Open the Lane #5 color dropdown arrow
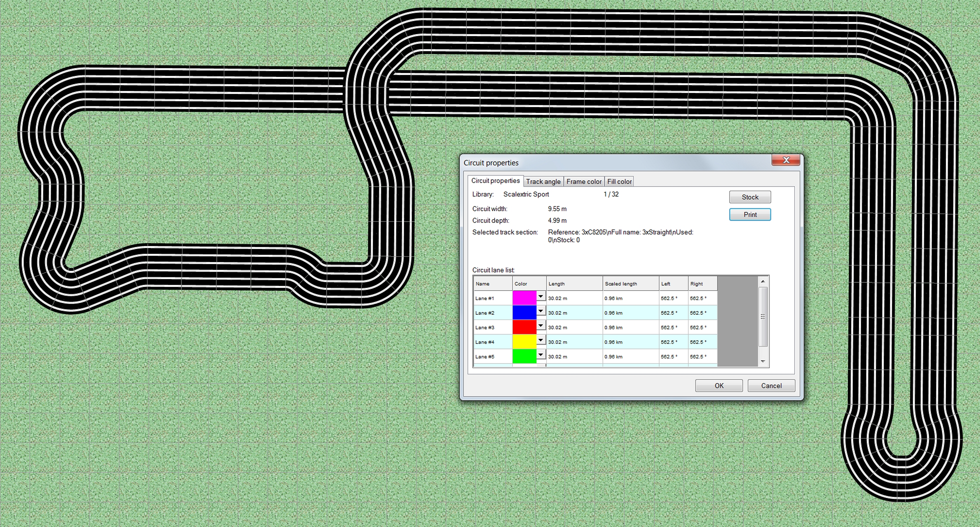 (x=540, y=354)
